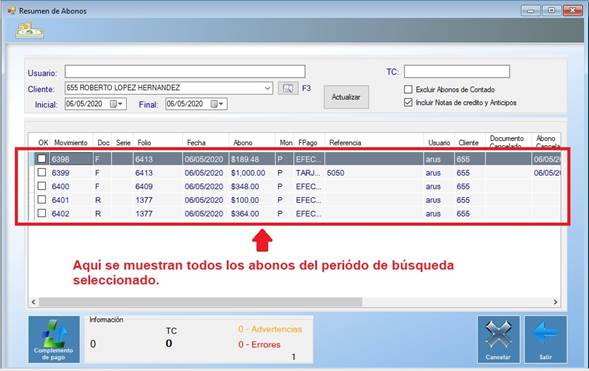Click folio 6409 in the grid
Image resolution: width=589 pixels, height=371 pixels.
click(x=144, y=186)
